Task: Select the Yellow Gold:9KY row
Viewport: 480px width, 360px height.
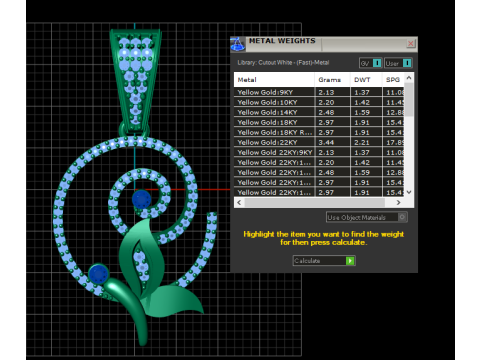Action: pos(319,92)
